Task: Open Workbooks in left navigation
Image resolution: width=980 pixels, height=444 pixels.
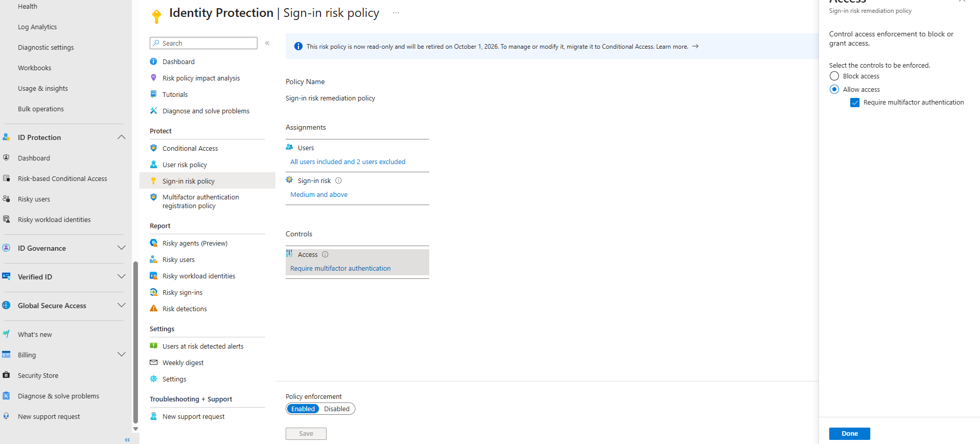Action: click(x=34, y=68)
